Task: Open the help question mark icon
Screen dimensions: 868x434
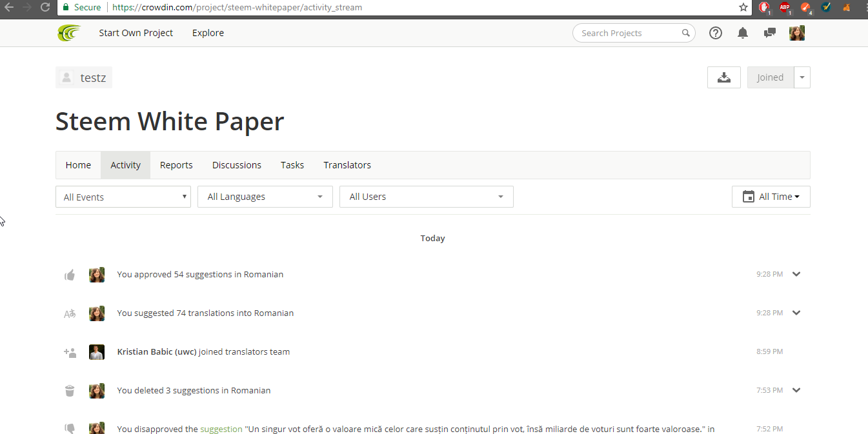Action: (716, 33)
